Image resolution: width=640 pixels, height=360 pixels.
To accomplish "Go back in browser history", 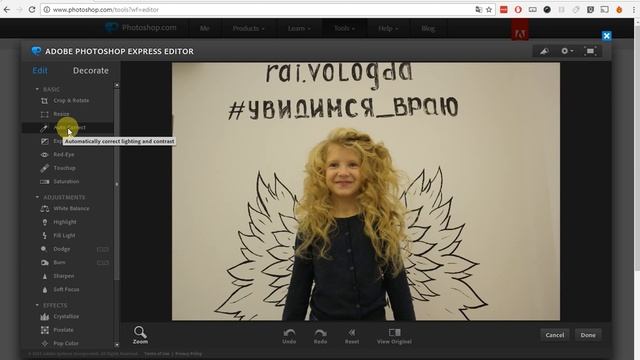I will (7, 9).
